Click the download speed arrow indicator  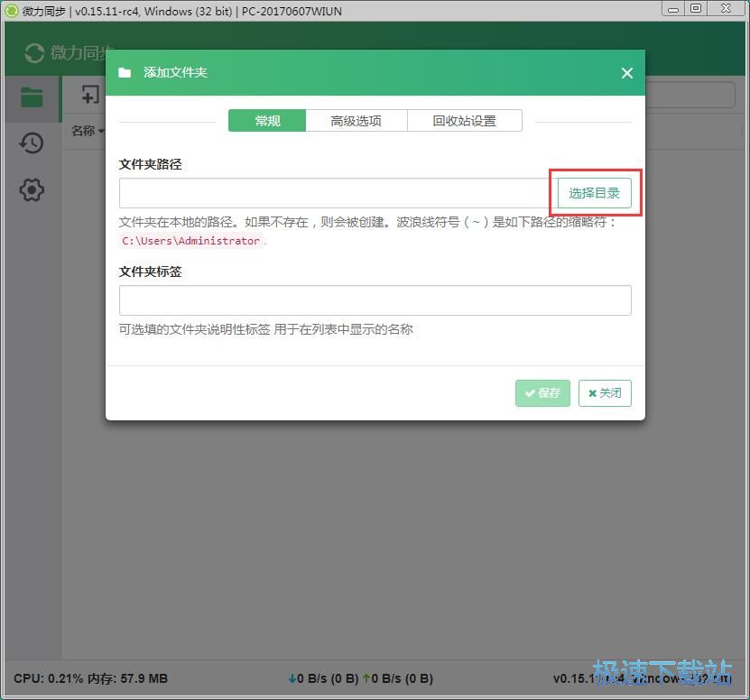pos(293,677)
